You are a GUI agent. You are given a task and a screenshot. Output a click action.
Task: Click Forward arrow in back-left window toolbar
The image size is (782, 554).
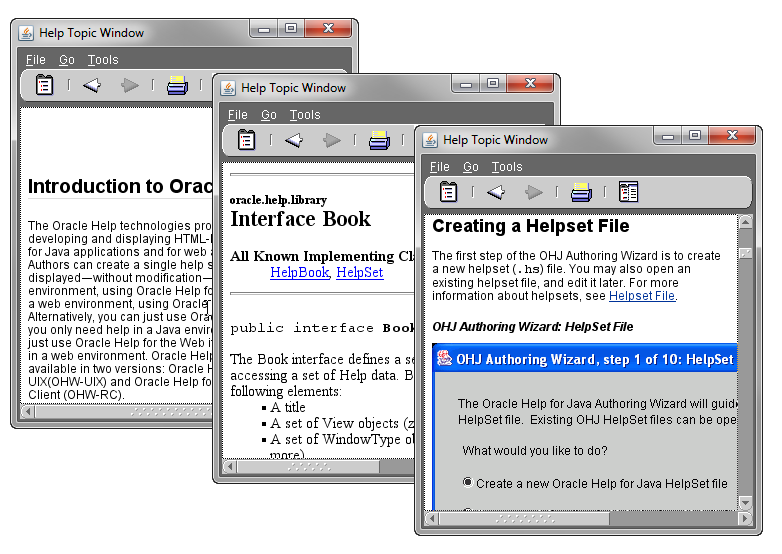click(130, 85)
